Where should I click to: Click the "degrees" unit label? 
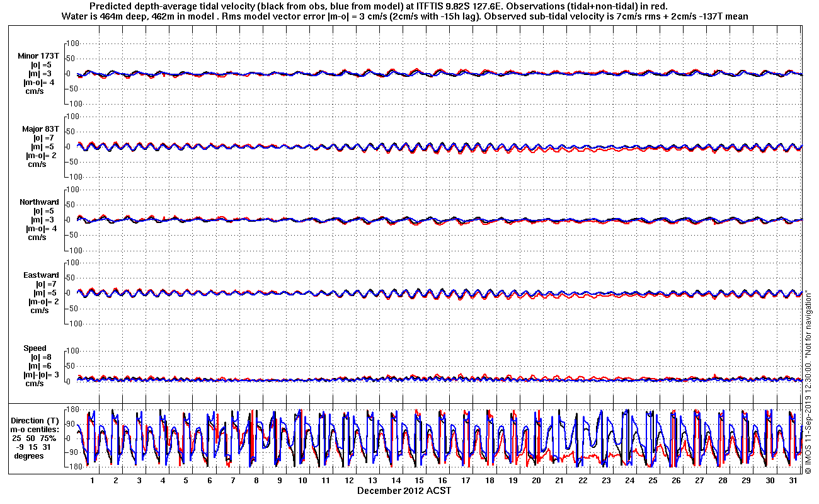[28, 455]
